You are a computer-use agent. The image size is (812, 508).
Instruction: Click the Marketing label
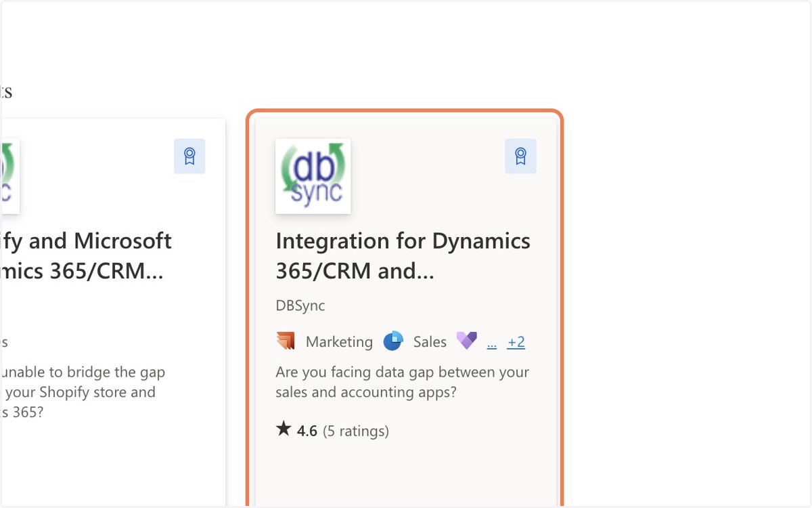(x=339, y=342)
